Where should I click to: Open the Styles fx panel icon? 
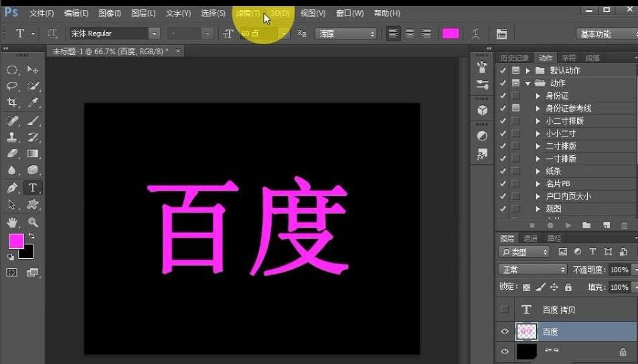point(482,154)
